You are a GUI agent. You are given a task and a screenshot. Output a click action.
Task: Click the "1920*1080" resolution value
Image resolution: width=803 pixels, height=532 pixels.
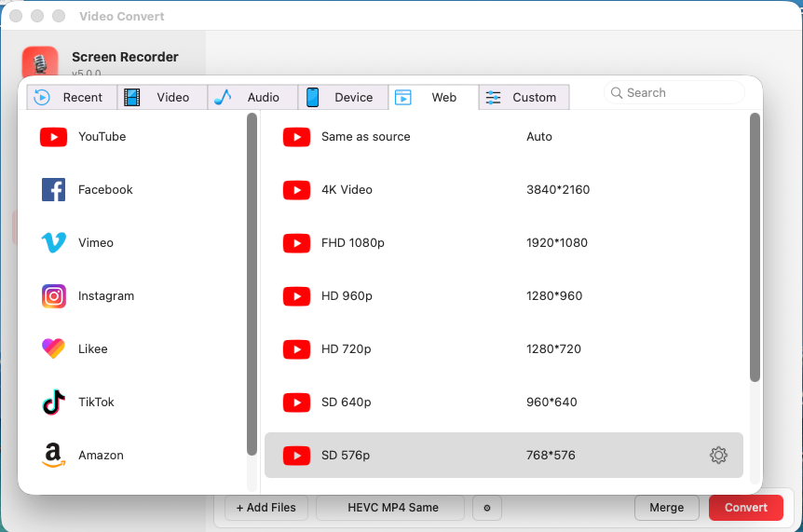[557, 242]
